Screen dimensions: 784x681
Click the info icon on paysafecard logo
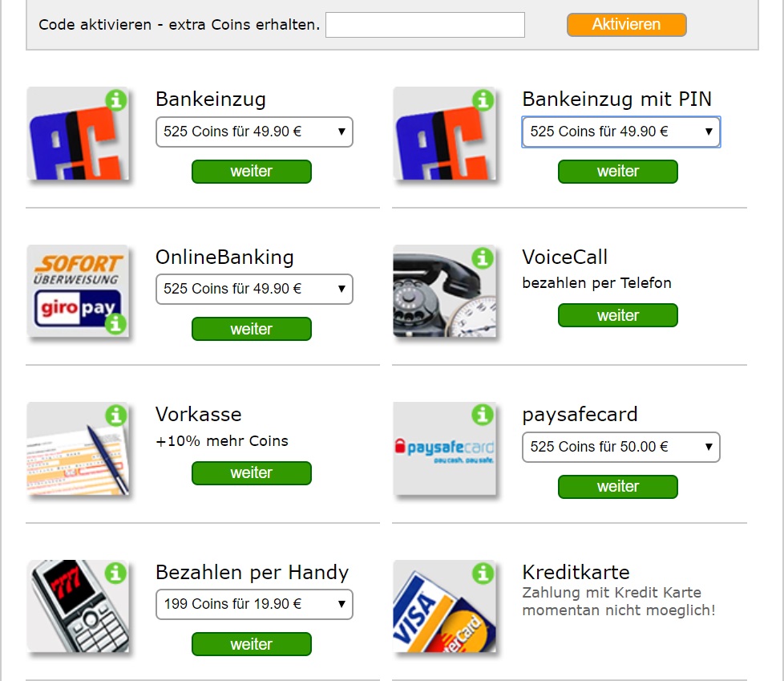click(x=483, y=415)
